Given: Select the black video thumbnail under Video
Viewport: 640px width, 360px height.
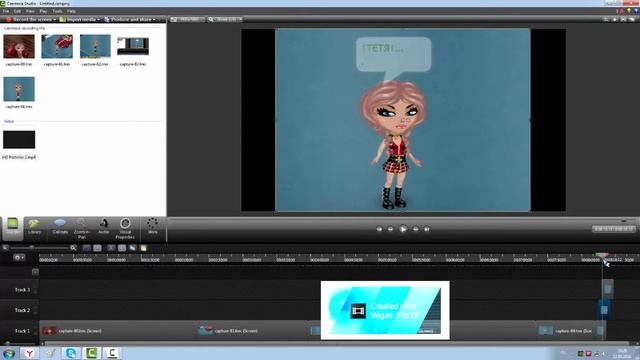Looking at the screenshot, I should tap(19, 140).
